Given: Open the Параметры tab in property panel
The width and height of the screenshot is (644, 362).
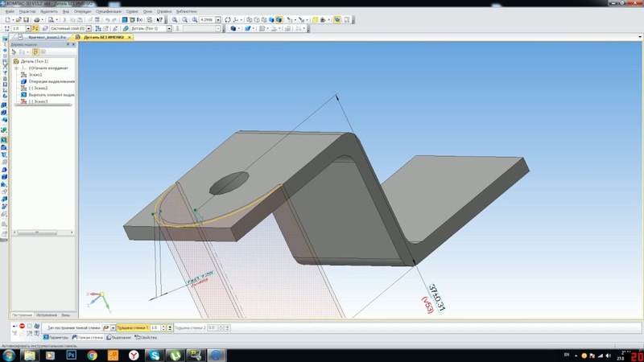Looking at the screenshot, I should pos(59,337).
